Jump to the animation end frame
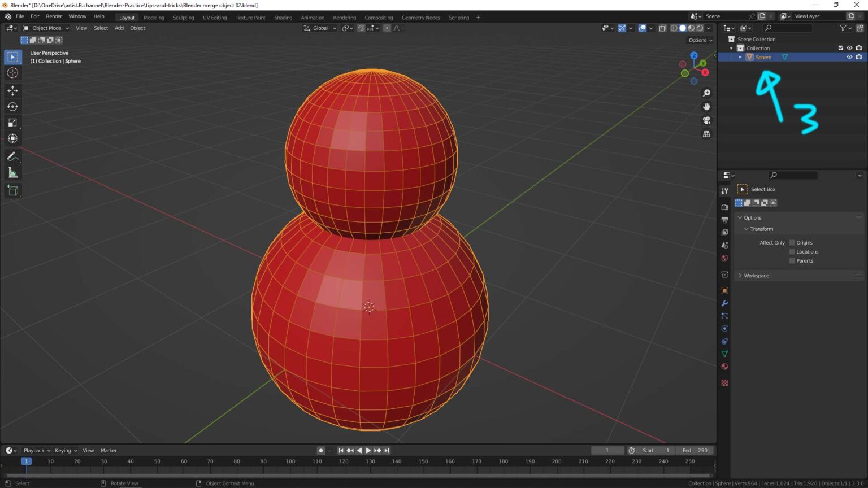This screenshot has height=488, width=868. 387,450
